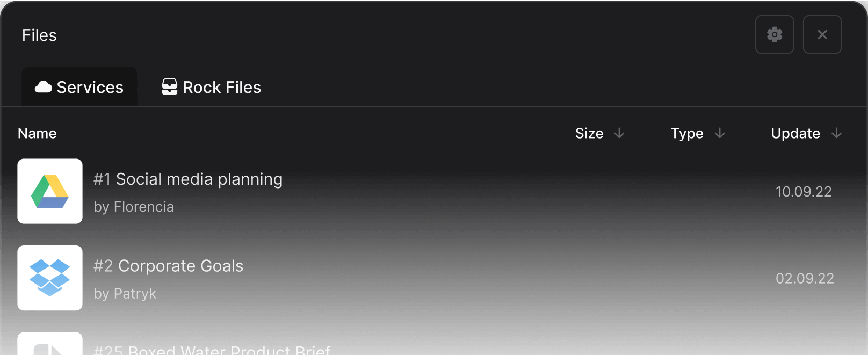Toggle sort arrow next to Size
This screenshot has height=355, width=868.
coord(619,133)
